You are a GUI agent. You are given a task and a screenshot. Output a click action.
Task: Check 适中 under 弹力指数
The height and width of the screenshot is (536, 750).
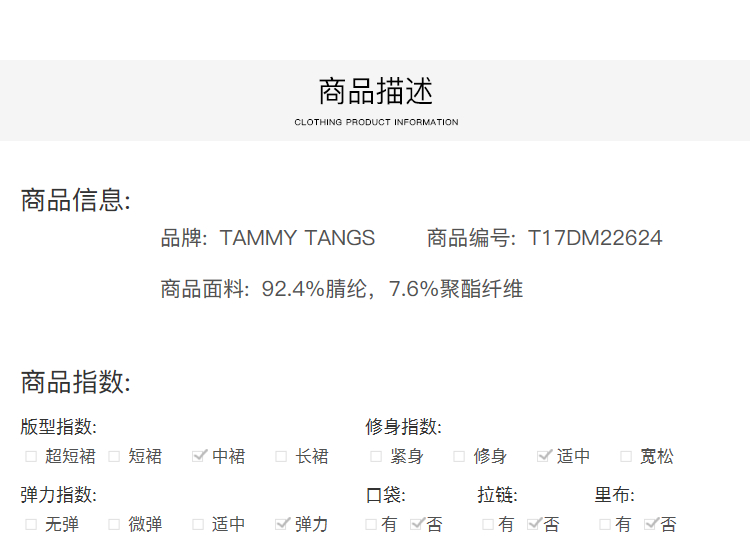coord(197,524)
